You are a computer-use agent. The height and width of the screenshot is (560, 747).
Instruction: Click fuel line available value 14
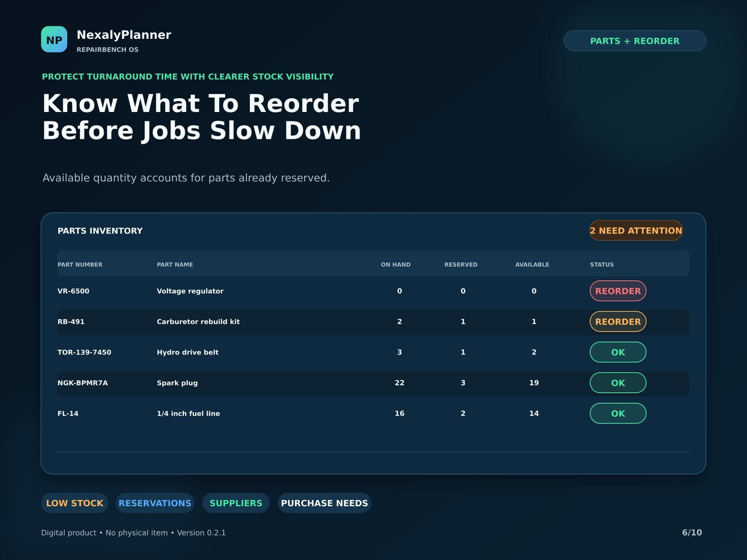534,414
